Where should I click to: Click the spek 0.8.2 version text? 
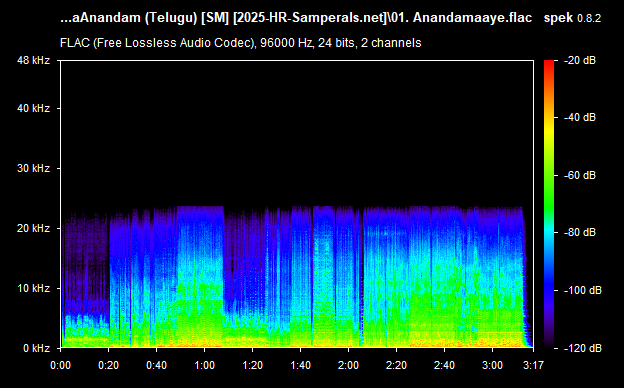coord(572,18)
